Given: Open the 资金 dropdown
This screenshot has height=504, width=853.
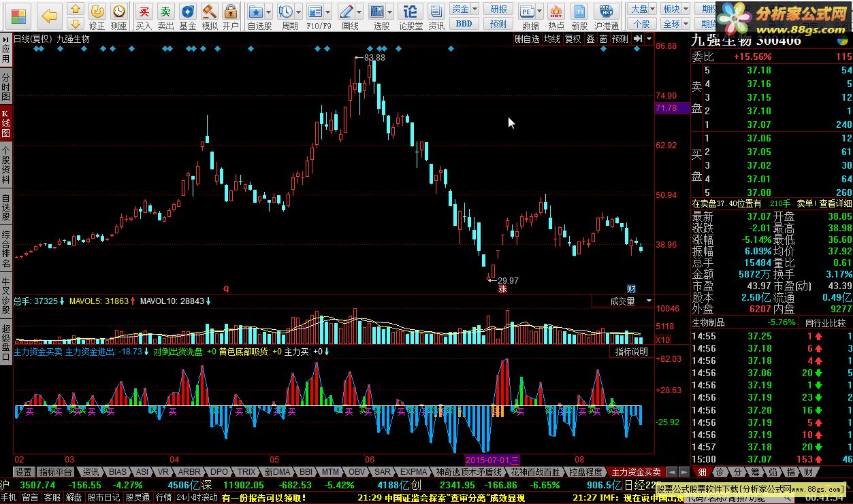Looking at the screenshot, I should point(464,9).
